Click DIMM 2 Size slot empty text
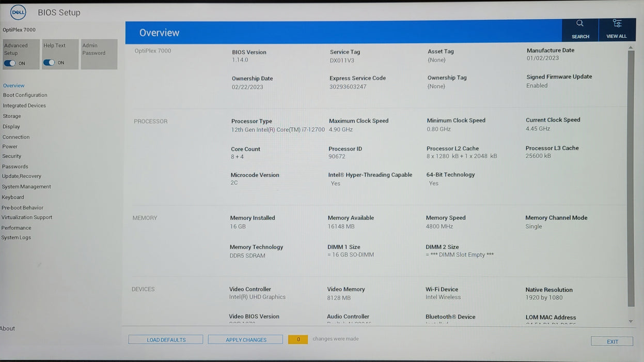Viewport: 644px width, 362px height. pos(460,255)
